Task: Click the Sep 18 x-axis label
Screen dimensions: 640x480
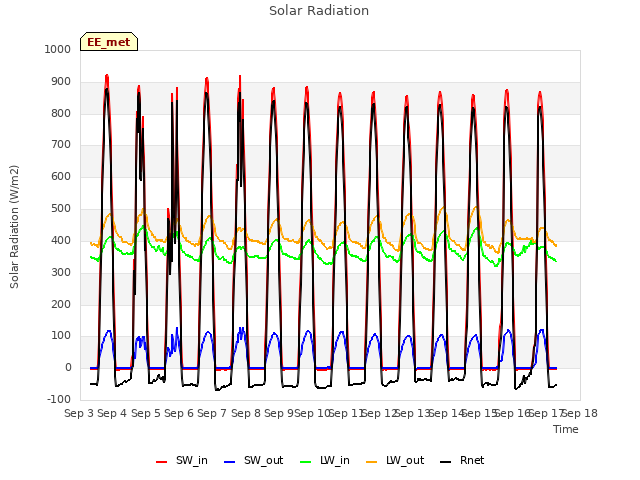Action: pos(580,413)
